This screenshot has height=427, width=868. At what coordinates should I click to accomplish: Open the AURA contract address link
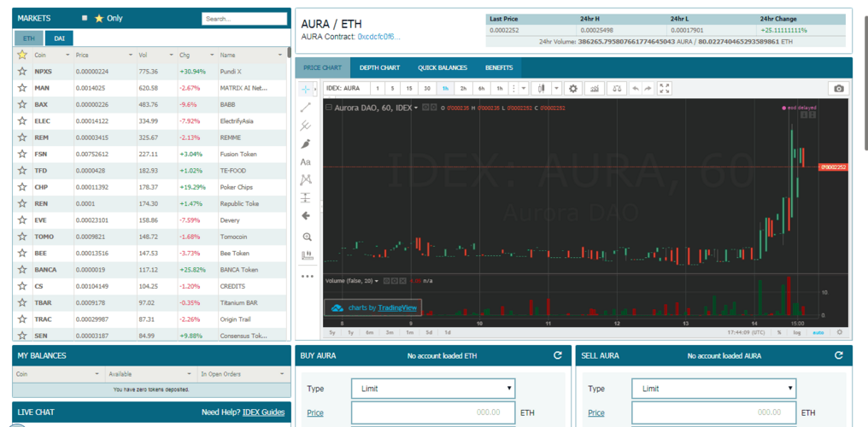(378, 37)
